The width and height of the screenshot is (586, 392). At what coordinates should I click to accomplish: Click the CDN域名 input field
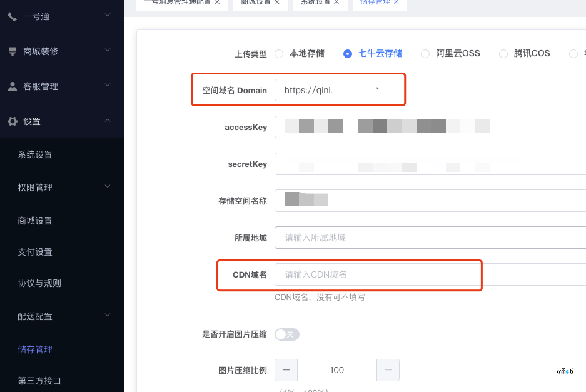(x=430, y=274)
